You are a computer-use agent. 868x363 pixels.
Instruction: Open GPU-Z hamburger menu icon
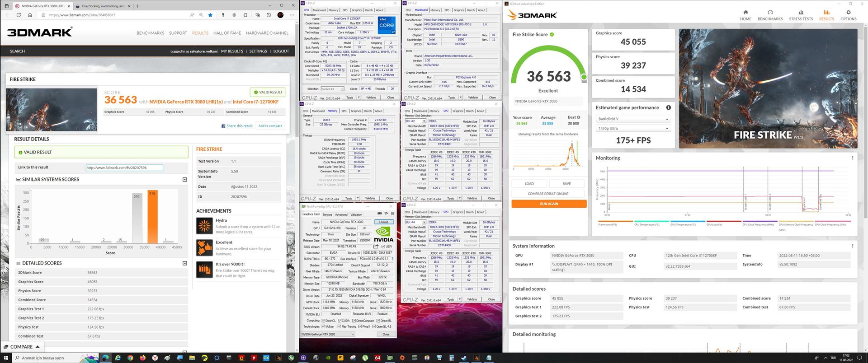[x=392, y=213]
